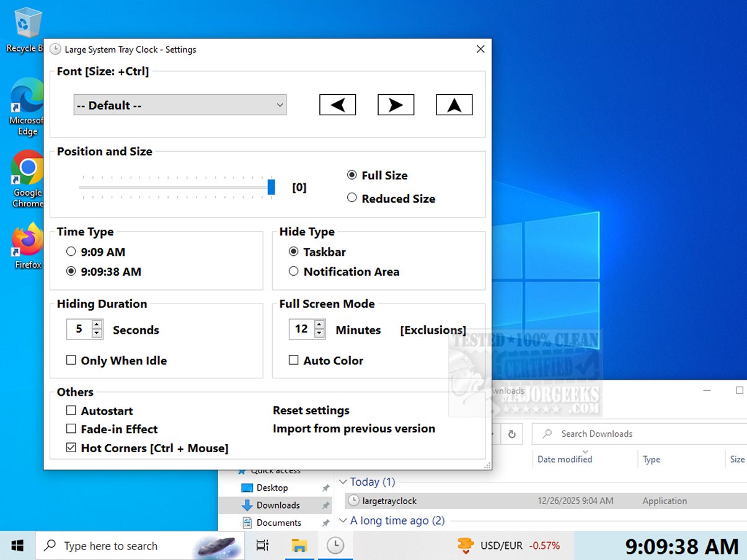The width and height of the screenshot is (747, 560).
Task: Click the right arrow font button
Action: tap(396, 105)
